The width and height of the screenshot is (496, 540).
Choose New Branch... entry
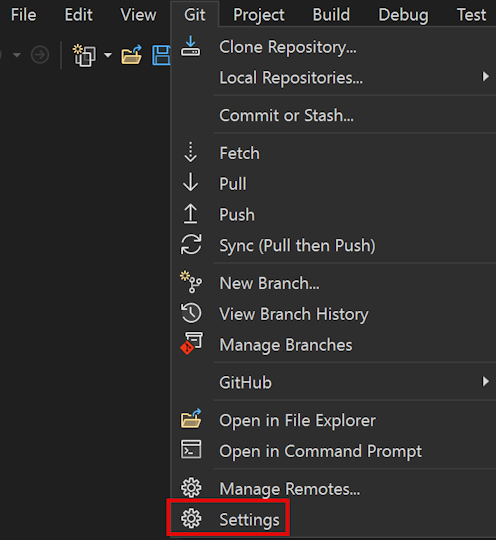coord(269,283)
